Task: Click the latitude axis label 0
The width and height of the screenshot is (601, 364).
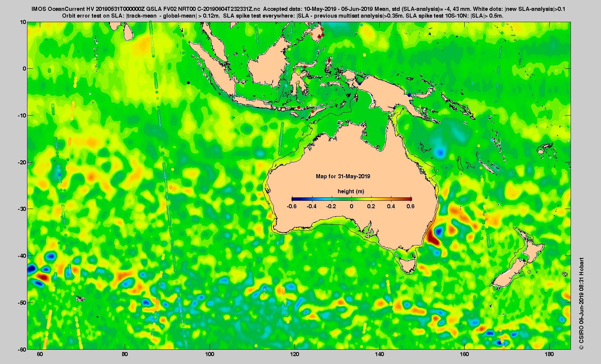Action: [x=25, y=69]
